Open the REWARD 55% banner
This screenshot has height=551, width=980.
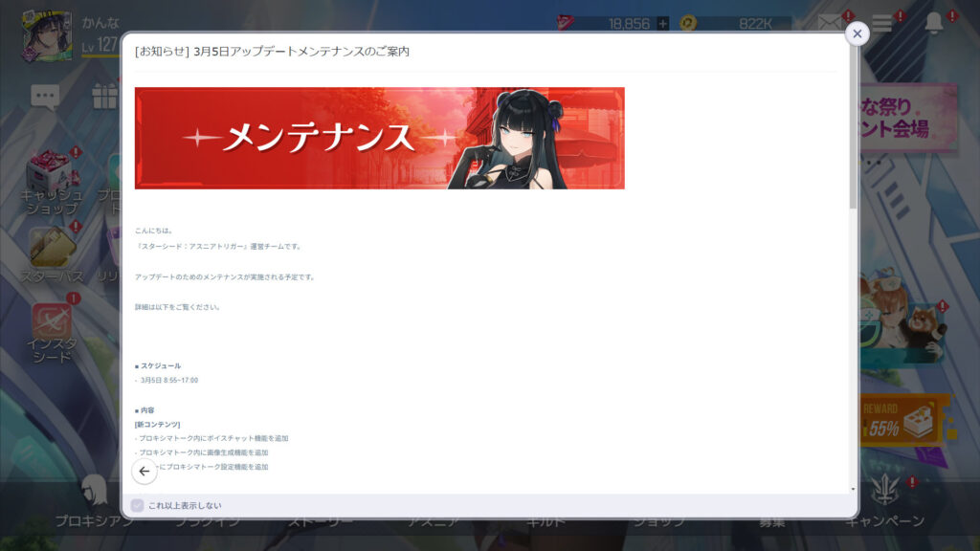pyautogui.click(x=906, y=421)
